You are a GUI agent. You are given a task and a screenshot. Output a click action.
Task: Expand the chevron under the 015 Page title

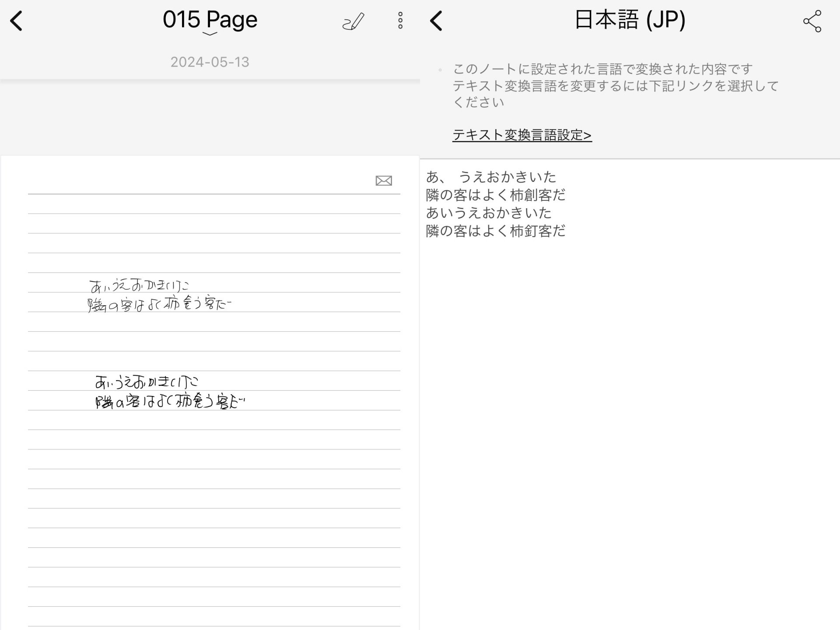tap(210, 34)
